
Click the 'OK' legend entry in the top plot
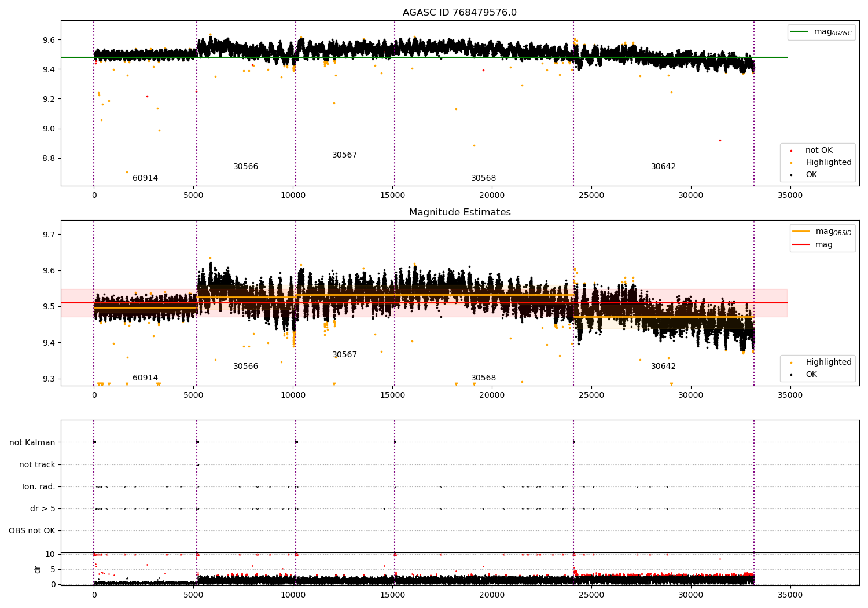tap(811, 175)
